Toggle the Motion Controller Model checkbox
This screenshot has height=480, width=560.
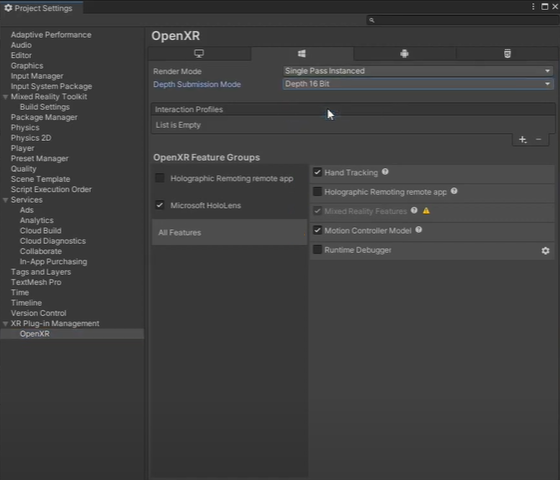[317, 230]
